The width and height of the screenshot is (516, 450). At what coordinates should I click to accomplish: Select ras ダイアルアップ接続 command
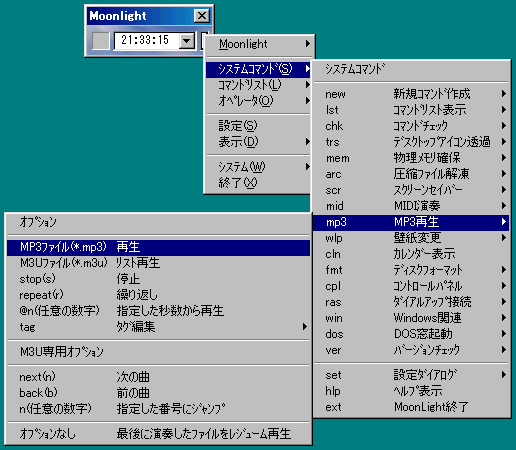coord(411,302)
